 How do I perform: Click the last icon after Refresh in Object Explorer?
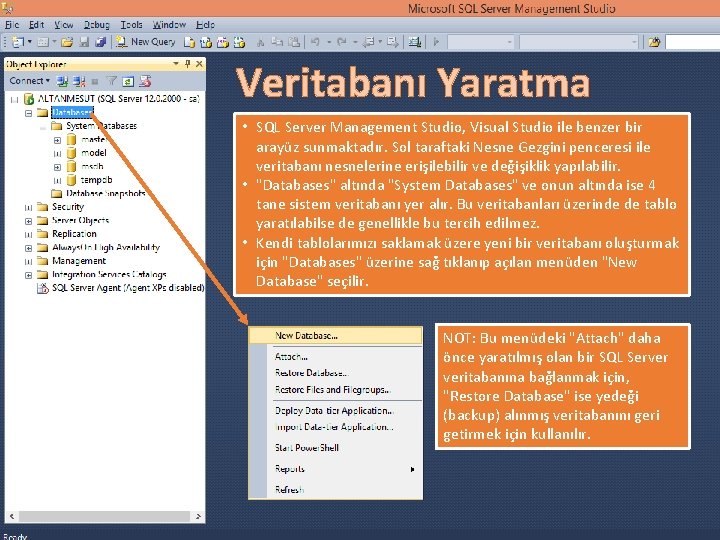point(145,81)
